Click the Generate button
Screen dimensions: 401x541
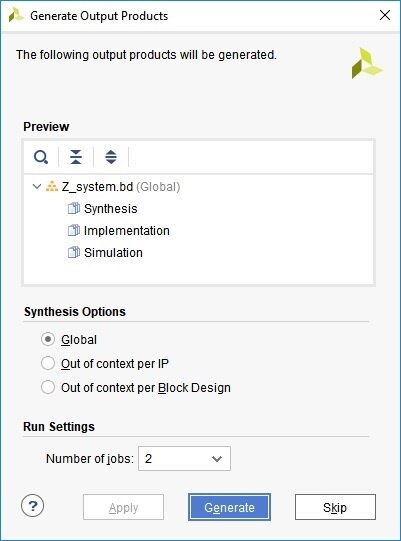229,507
